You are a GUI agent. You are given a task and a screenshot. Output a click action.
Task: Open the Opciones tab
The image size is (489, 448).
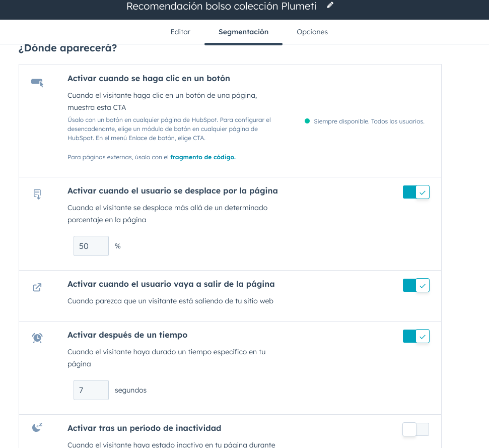[x=312, y=32]
